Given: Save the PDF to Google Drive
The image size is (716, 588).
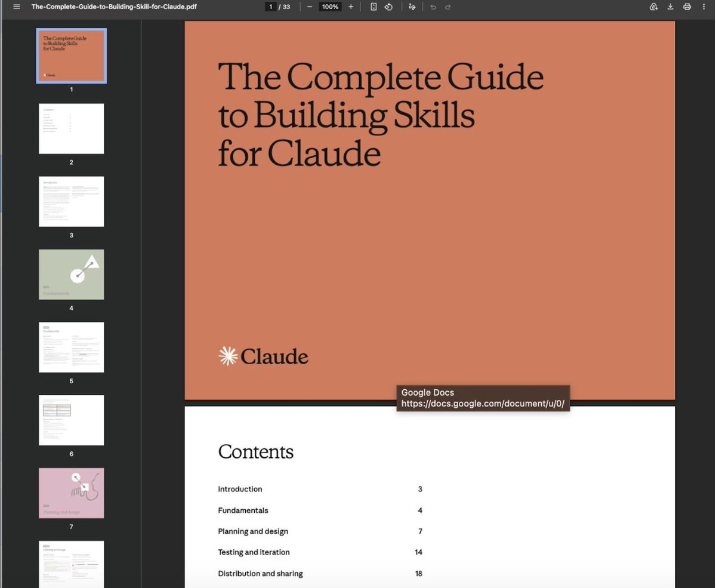Looking at the screenshot, I should pos(653,7).
